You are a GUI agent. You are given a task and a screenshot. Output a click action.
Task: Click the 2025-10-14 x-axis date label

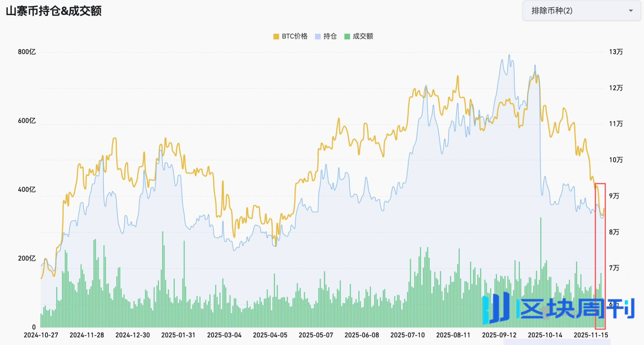545,335
